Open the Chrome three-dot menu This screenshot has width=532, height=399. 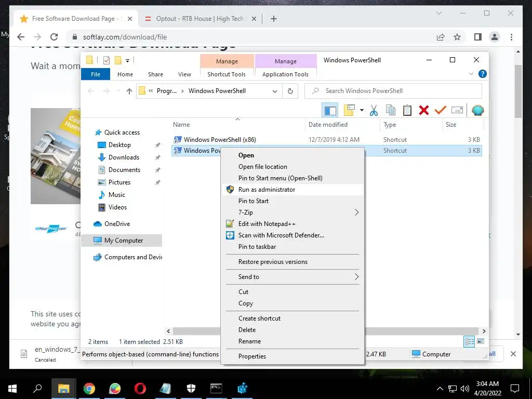point(511,37)
